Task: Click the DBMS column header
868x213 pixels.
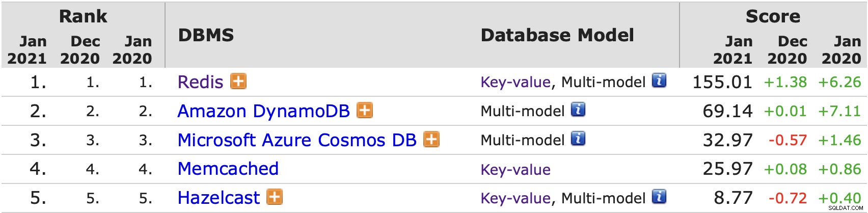Action: point(206,35)
